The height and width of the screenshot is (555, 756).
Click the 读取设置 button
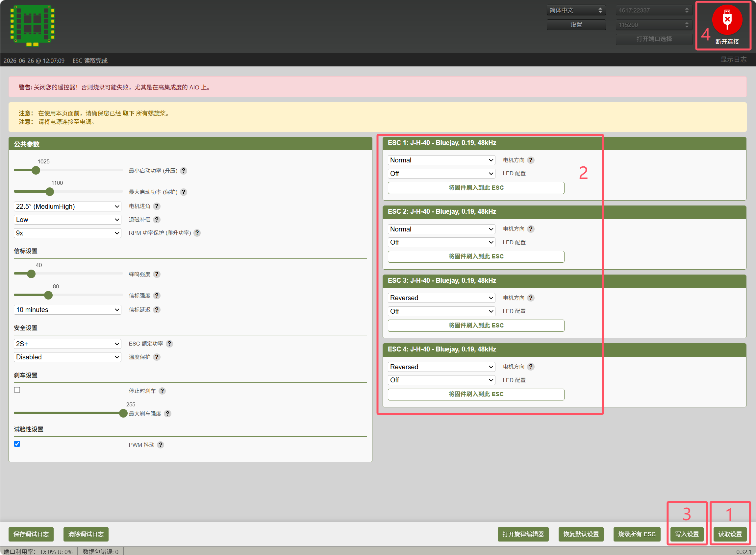730,534
